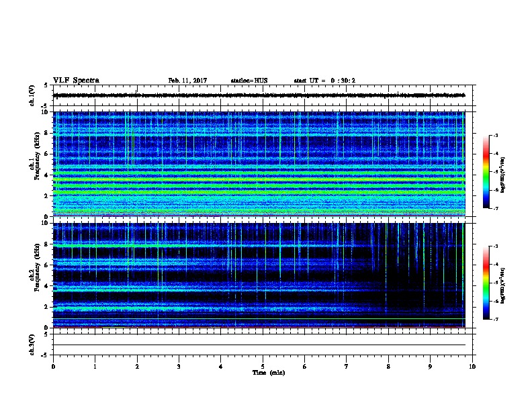The image size is (532, 411).
Task: Click the 4 kHz tick label of the ch.1 spectrogram
Action: click(46, 175)
